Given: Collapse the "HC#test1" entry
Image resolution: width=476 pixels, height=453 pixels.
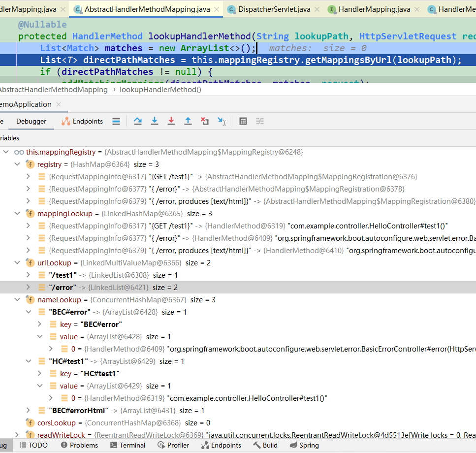Looking at the screenshot, I should click(28, 361).
